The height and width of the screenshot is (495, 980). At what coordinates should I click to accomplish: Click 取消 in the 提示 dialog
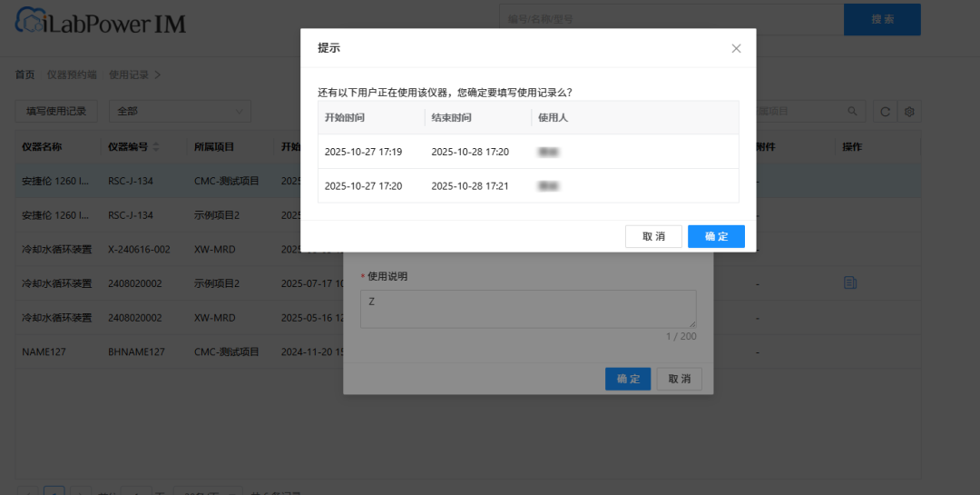(653, 236)
